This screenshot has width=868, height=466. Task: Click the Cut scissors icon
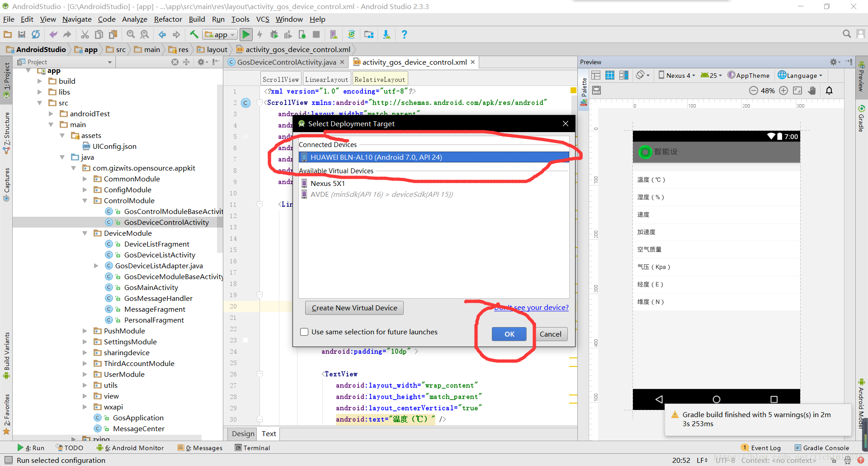coord(85,34)
